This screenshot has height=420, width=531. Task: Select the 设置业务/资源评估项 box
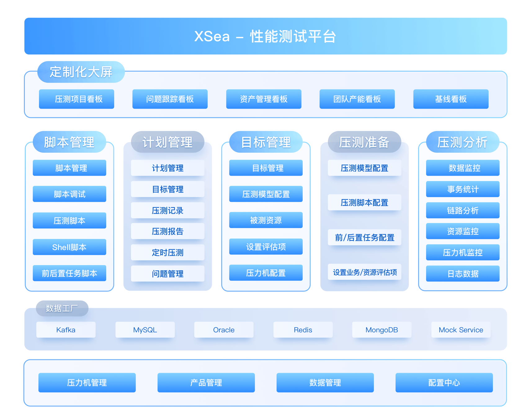tap(364, 272)
